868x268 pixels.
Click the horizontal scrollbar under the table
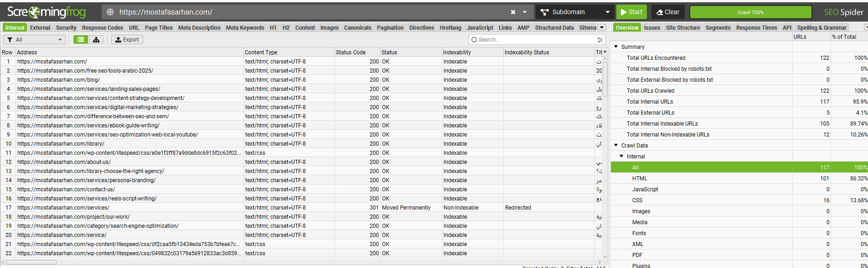(31, 262)
